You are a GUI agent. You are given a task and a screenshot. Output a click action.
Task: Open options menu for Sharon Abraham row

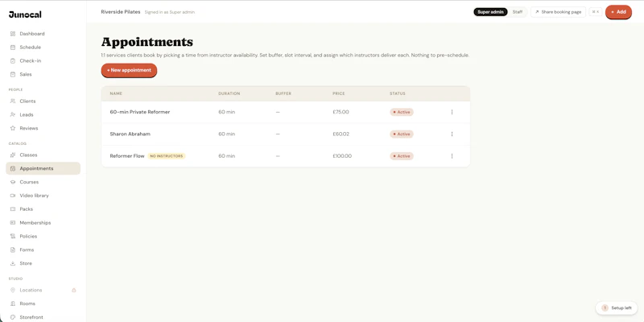(x=452, y=134)
